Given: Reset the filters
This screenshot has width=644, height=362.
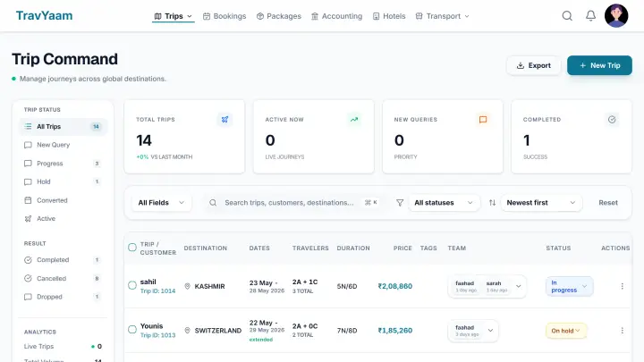Looking at the screenshot, I should pos(608,203).
